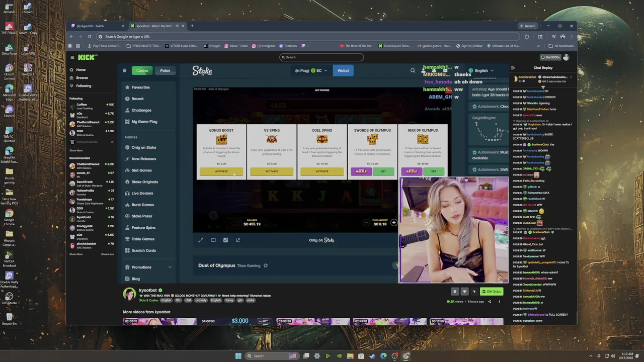Open New Releases category
Screen dimensions: 644x362
tap(140, 159)
